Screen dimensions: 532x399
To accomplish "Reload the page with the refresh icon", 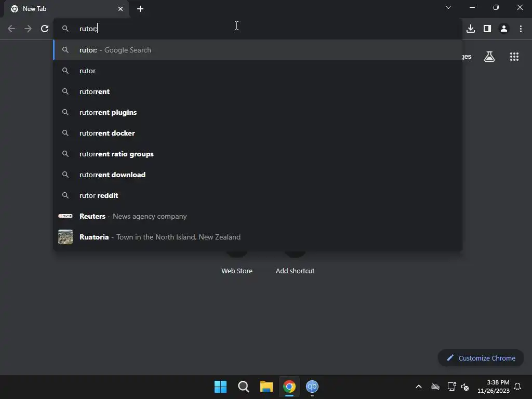I will point(45,29).
